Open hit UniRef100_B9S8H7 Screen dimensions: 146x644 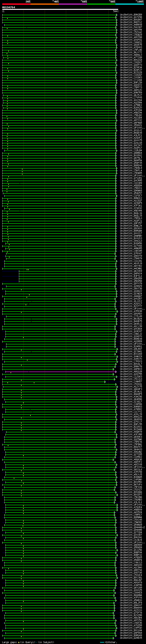[x=131, y=20]
